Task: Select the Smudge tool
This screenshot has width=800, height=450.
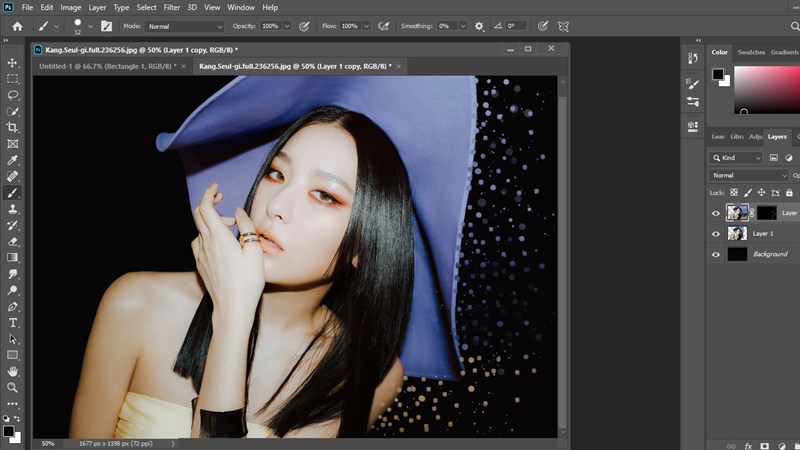Action: coord(12,274)
